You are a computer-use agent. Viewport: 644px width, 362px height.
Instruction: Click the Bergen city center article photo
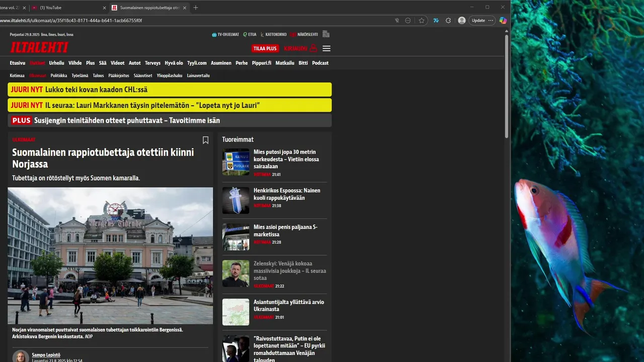(x=110, y=256)
